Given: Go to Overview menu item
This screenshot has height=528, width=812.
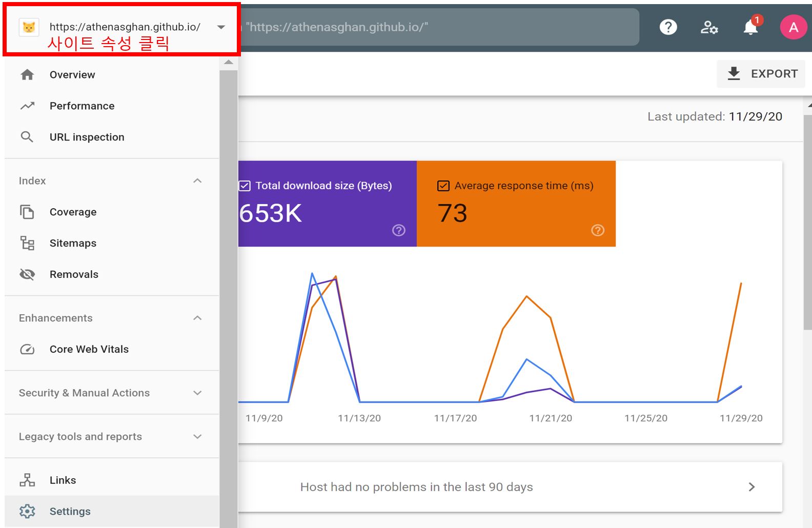Looking at the screenshot, I should (112, 75).
